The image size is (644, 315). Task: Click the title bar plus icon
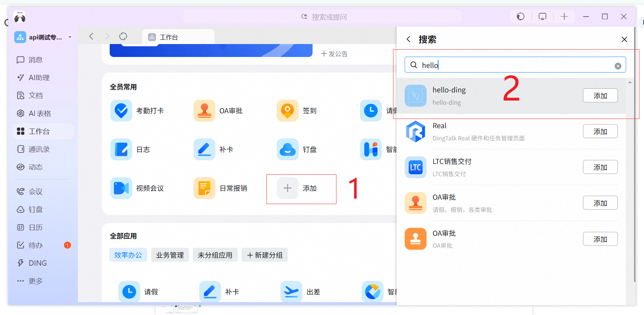tap(564, 17)
